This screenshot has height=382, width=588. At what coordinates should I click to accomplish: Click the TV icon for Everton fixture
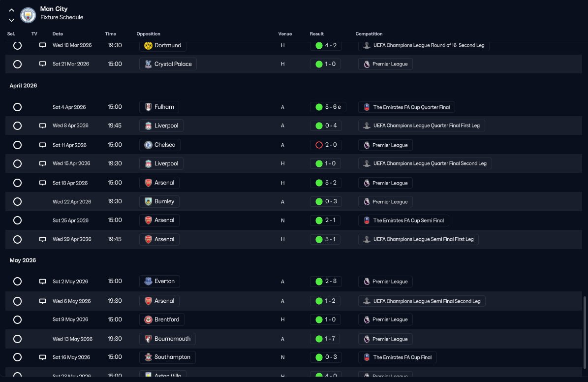[42, 282]
